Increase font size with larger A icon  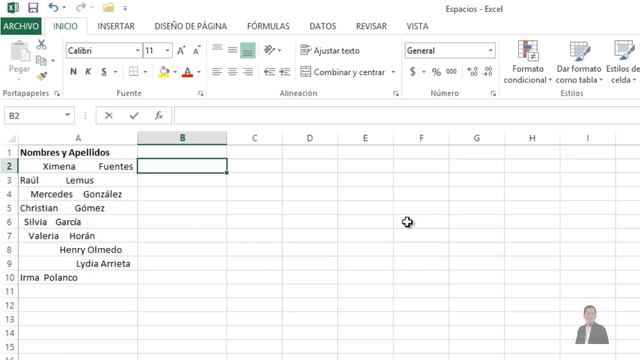tap(181, 51)
